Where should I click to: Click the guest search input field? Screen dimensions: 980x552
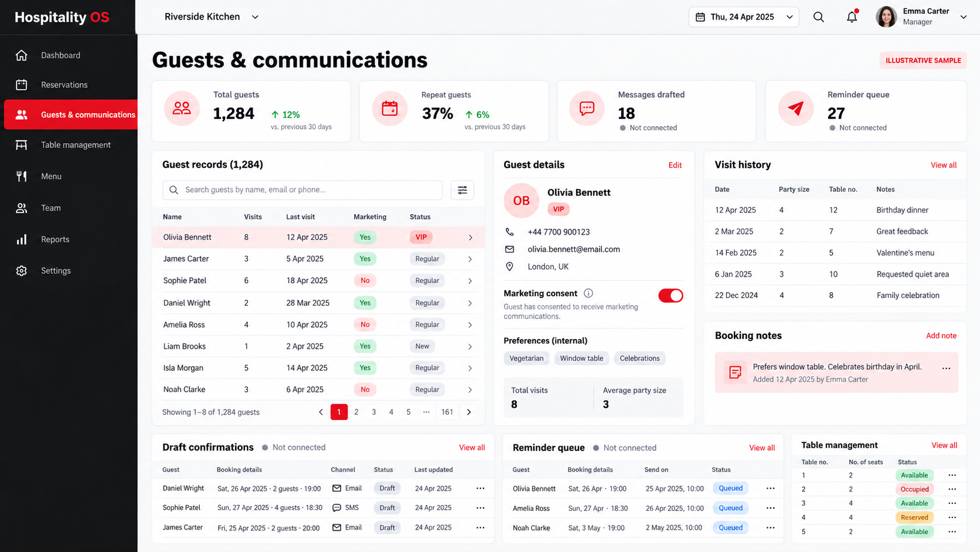pyautogui.click(x=302, y=189)
